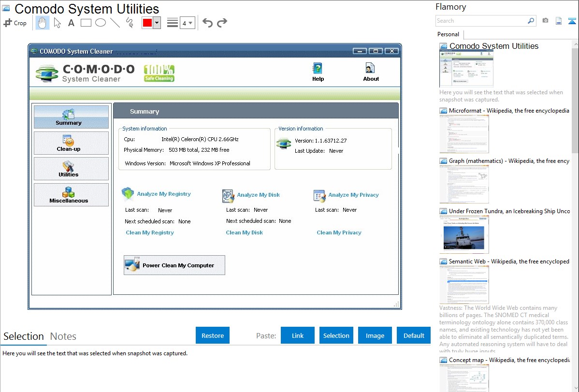Click the Version 1.1.63712.27 text
Image resolution: width=579 pixels, height=392 pixels.
pos(320,141)
